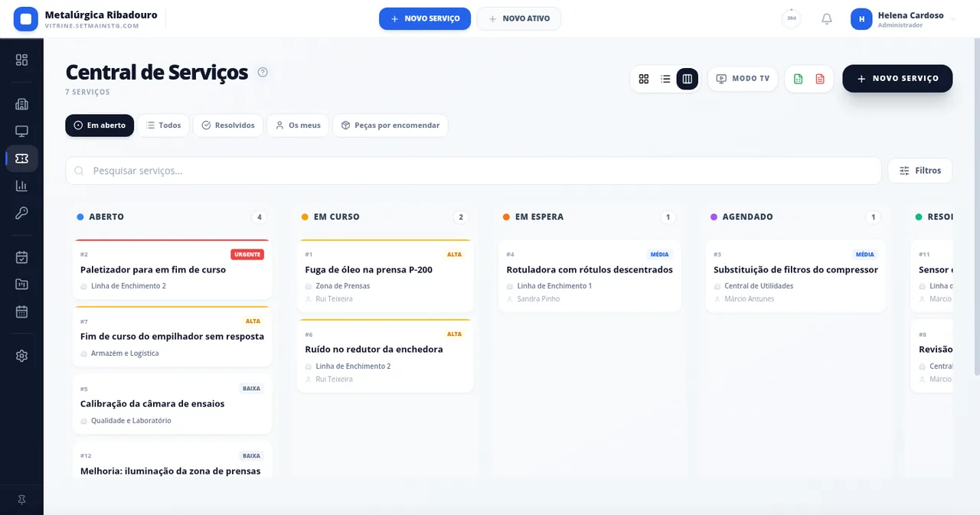Select the Peças por encomendar tab
980x515 pixels.
click(x=390, y=125)
